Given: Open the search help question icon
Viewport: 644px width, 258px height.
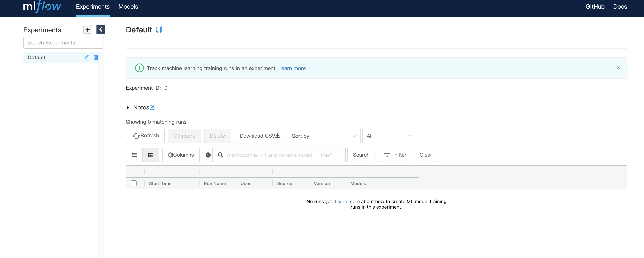Looking at the screenshot, I should point(208,155).
